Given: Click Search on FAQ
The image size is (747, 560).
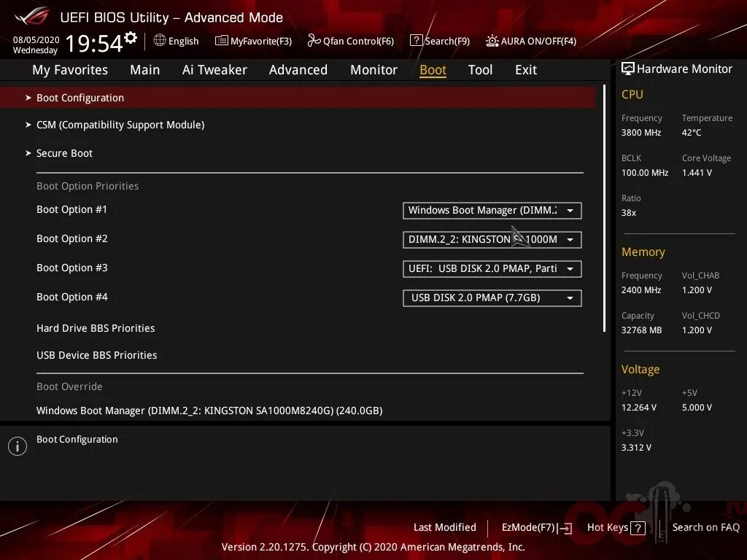Looking at the screenshot, I should click(x=705, y=527).
